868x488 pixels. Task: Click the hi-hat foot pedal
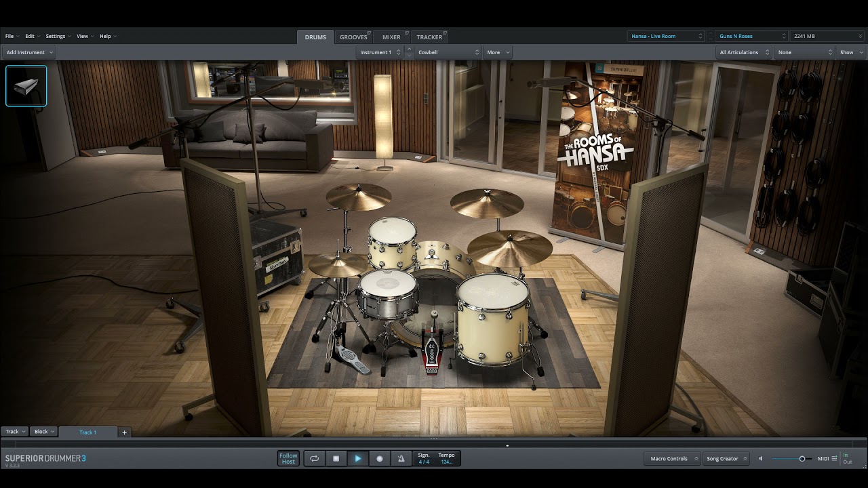pyautogui.click(x=352, y=359)
